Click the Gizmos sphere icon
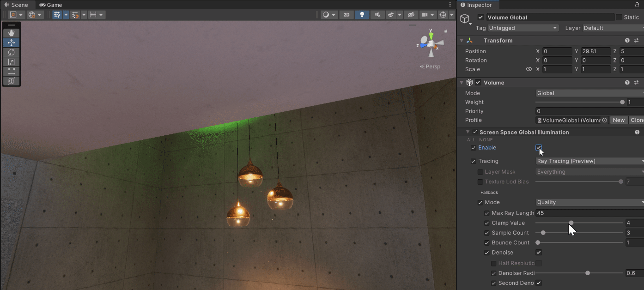 click(443, 15)
